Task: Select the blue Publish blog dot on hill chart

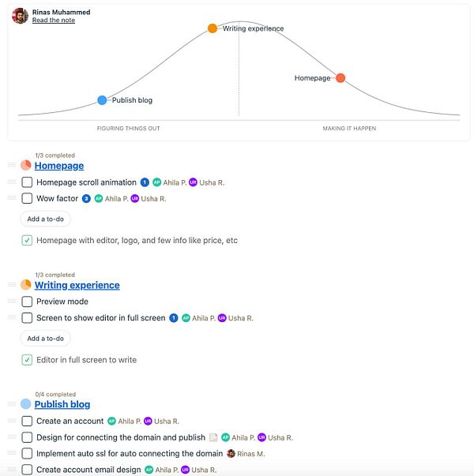Action: tap(102, 100)
